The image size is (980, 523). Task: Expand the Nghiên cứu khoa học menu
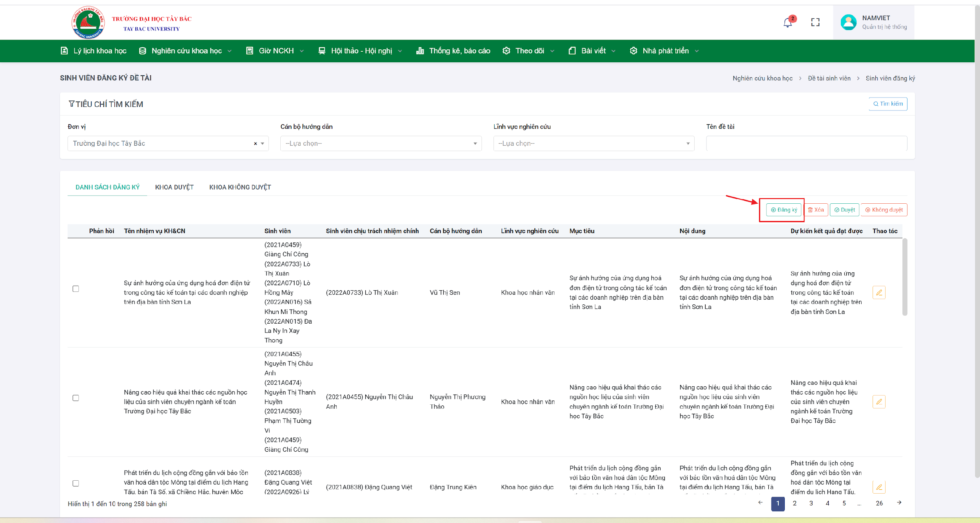(x=185, y=51)
